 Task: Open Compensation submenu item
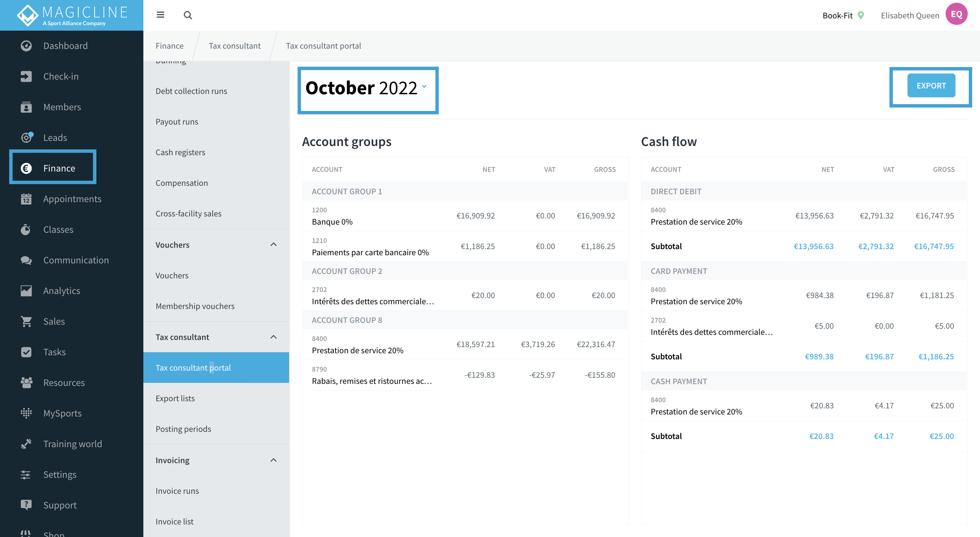tap(216, 183)
